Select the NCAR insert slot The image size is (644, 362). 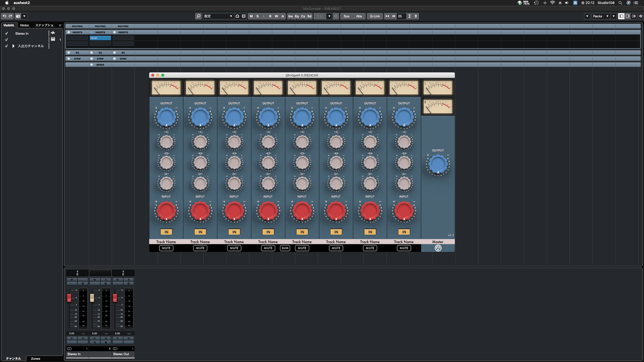[x=100, y=38]
